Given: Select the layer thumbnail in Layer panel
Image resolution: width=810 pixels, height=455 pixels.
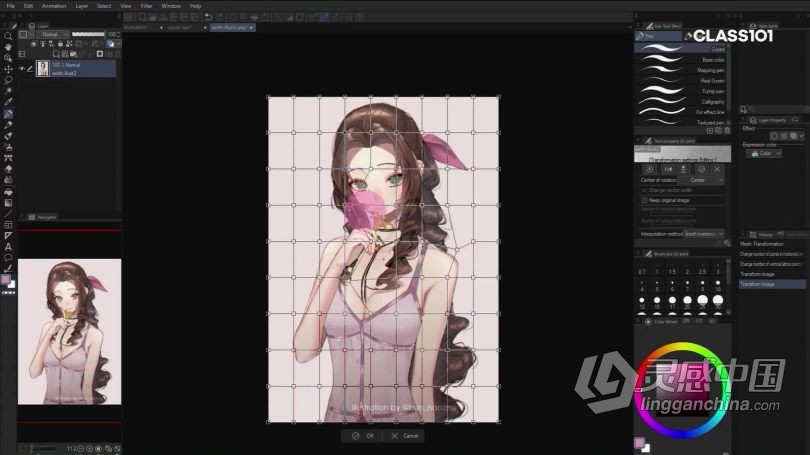Looking at the screenshot, I should point(42,68).
